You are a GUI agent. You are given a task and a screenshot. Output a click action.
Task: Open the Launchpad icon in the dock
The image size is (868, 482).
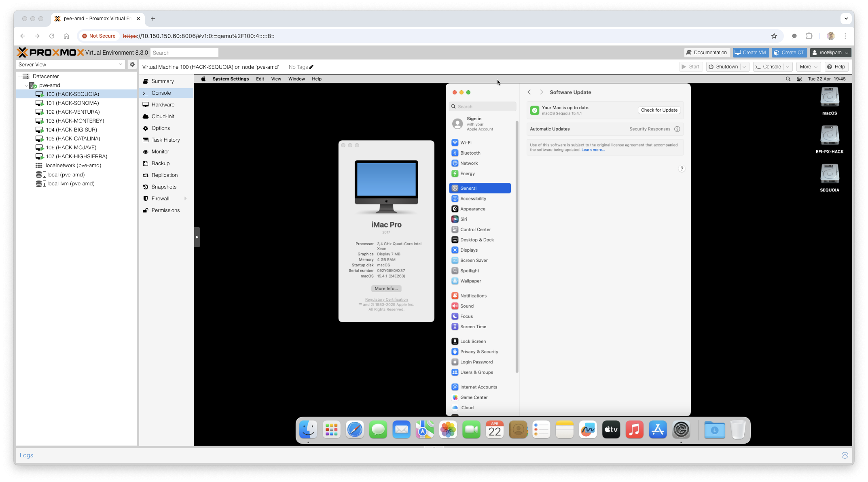331,430
